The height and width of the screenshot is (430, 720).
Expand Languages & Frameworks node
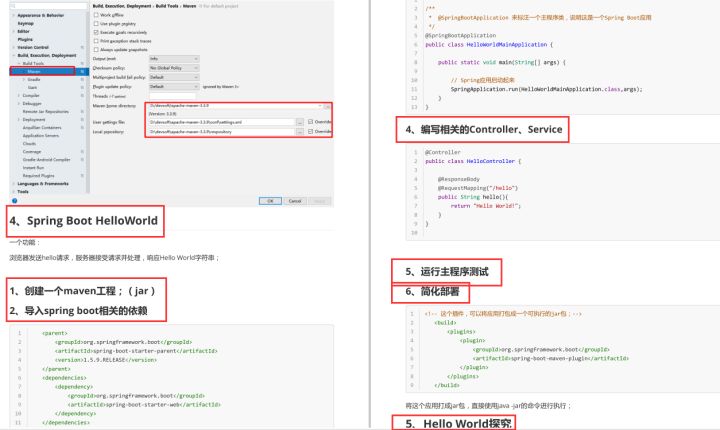(13, 184)
